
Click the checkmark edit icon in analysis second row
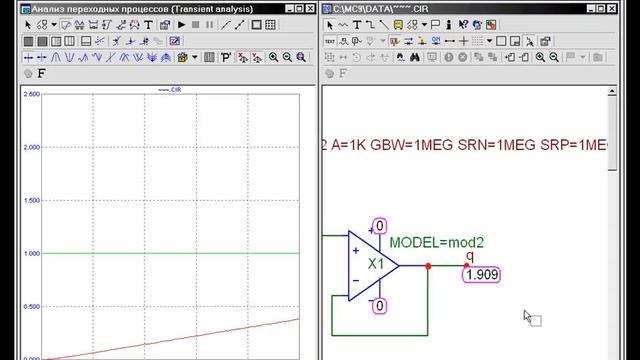tap(174, 41)
